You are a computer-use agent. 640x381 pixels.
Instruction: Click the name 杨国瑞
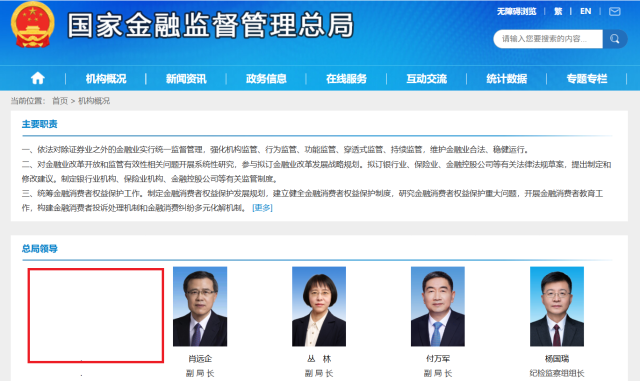557,359
